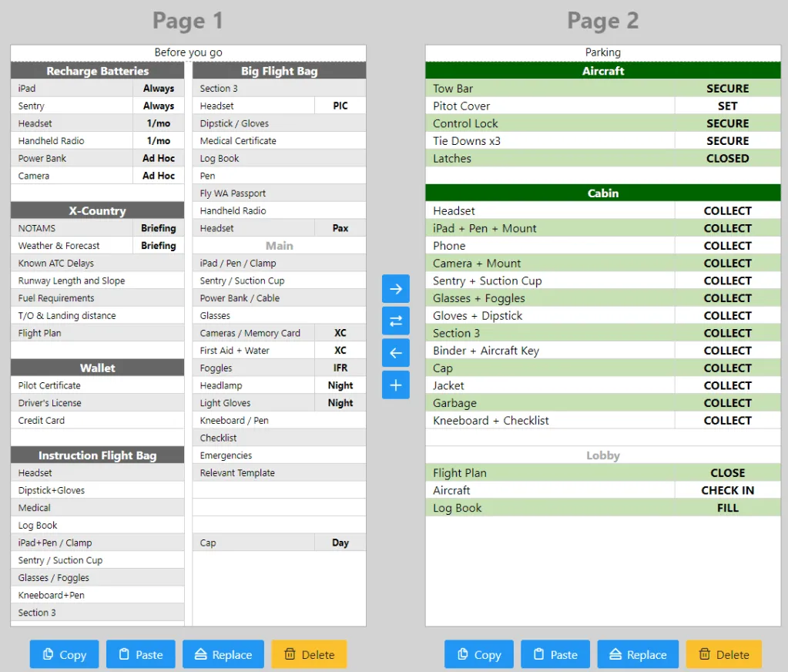Click the right arrow copy-to-Page-2 icon
Image resolution: width=788 pixels, height=672 pixels.
(x=395, y=289)
